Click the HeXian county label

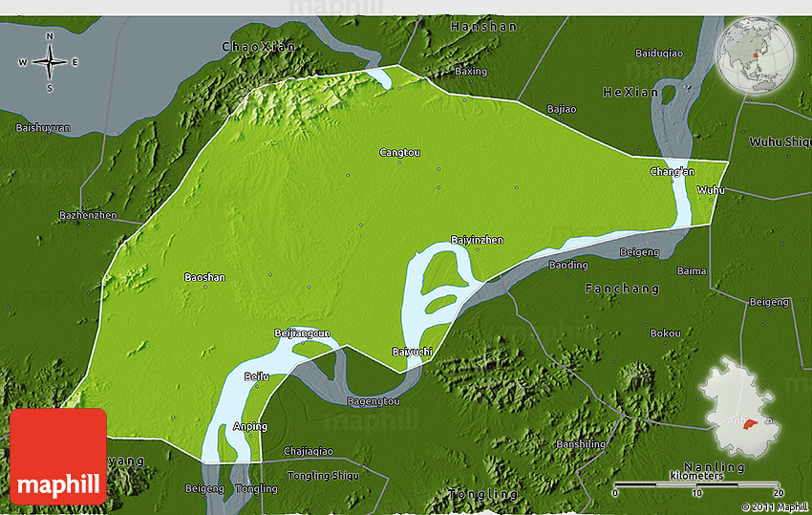point(630,92)
